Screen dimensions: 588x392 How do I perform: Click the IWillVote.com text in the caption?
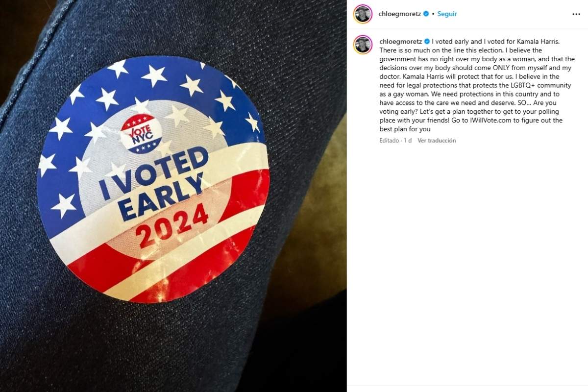483,121
